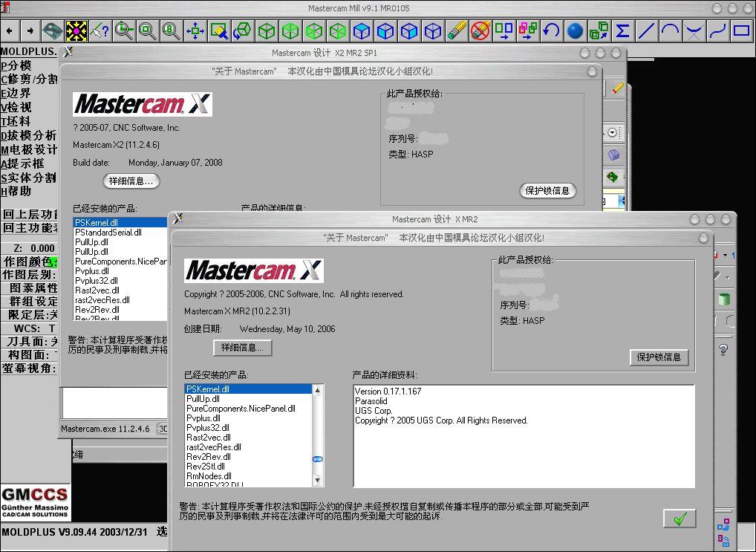The height and width of the screenshot is (552, 756).
Task: Select PStandardSerial.dll in X2 product list
Action: [x=120, y=233]
